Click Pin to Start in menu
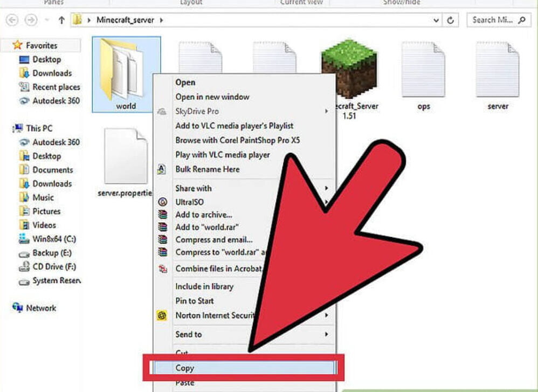The height and width of the screenshot is (392, 538). coord(194,301)
